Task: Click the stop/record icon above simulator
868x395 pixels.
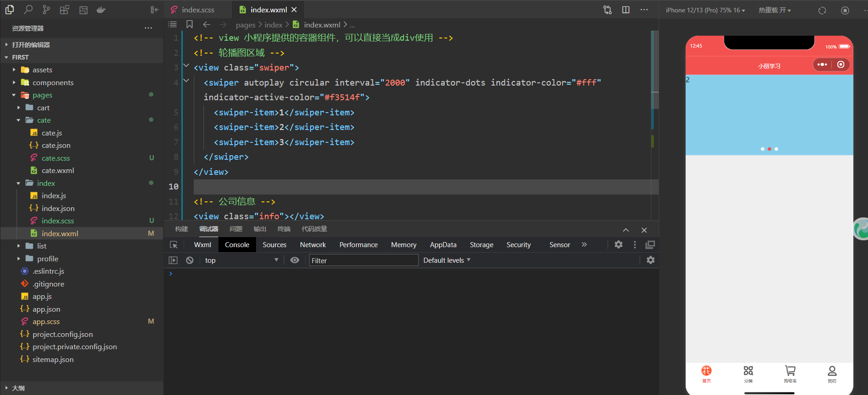Action: [845, 10]
